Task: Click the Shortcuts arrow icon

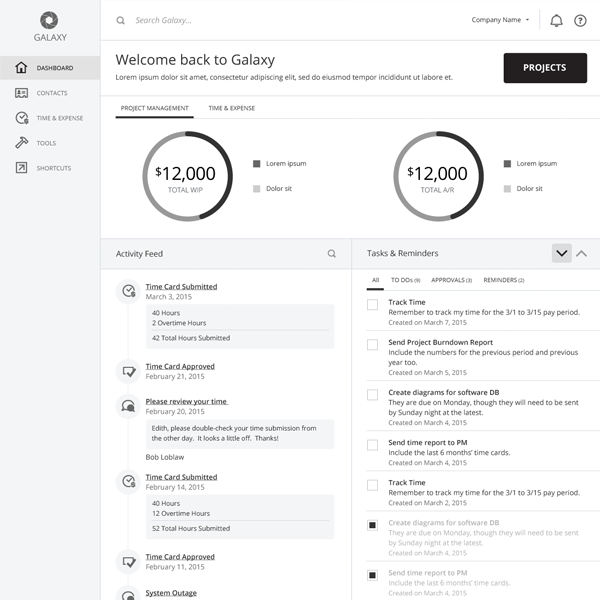Action: click(21, 168)
